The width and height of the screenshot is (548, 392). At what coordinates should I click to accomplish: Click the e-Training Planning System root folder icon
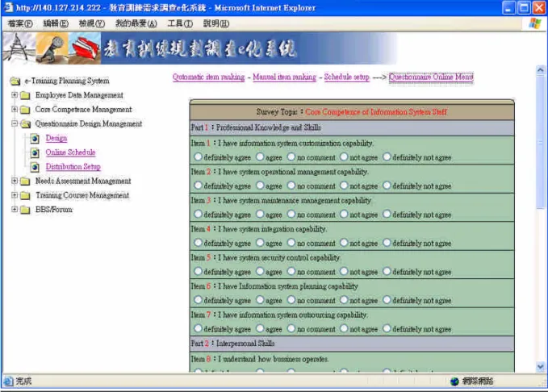15,81
